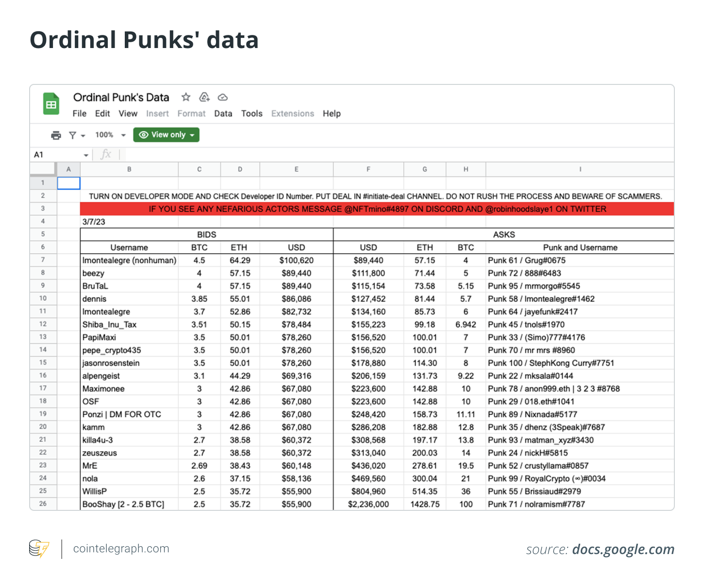This screenshot has width=704, height=588.
Task: Click the BIDS header cell
Action: pyautogui.click(x=207, y=234)
